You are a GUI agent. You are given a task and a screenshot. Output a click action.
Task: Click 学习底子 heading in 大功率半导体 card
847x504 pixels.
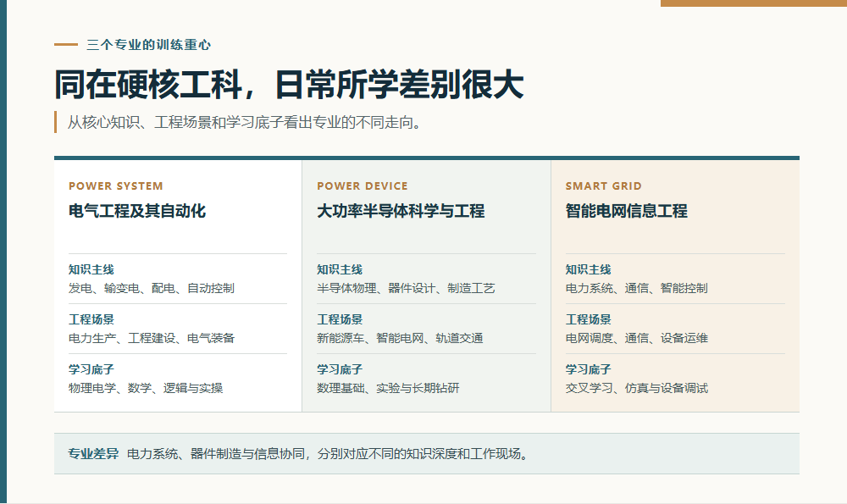(x=340, y=369)
